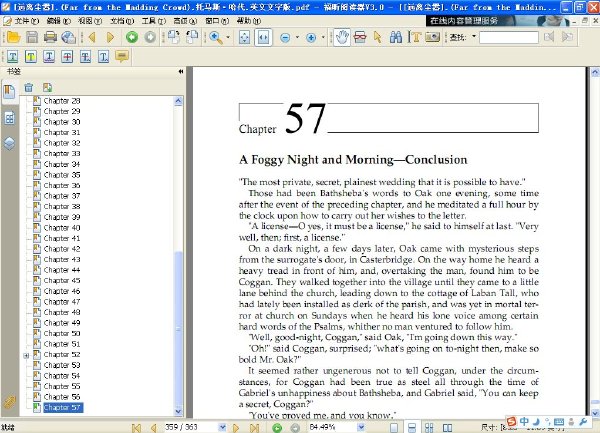Viewport: 600px width, 433px height.
Task: Open Search with the binoculars icon
Action: [396, 37]
